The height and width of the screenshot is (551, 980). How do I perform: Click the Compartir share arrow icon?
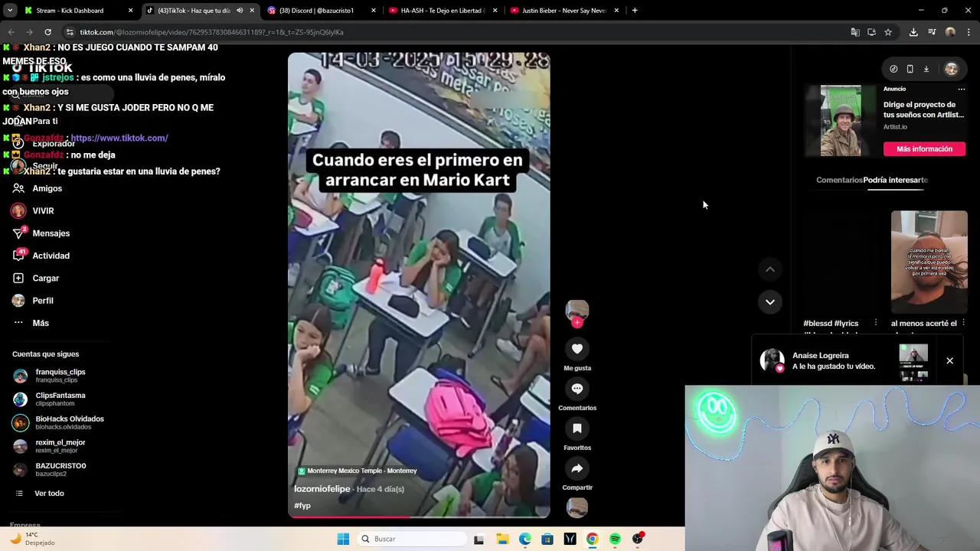coord(577,468)
